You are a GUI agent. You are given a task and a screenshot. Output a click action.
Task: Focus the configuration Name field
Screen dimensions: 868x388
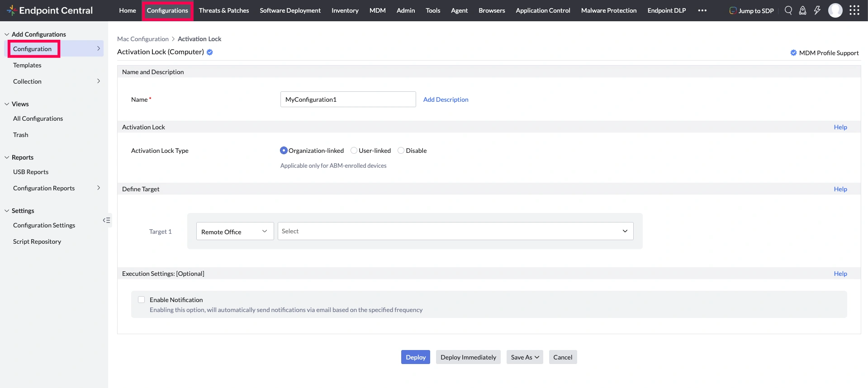pos(348,99)
